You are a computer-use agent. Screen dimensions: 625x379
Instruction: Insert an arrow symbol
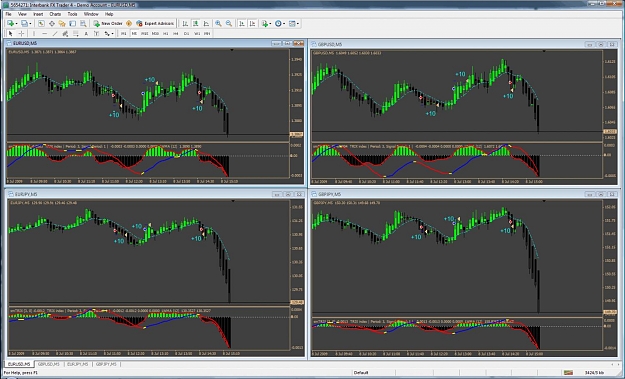(107, 33)
